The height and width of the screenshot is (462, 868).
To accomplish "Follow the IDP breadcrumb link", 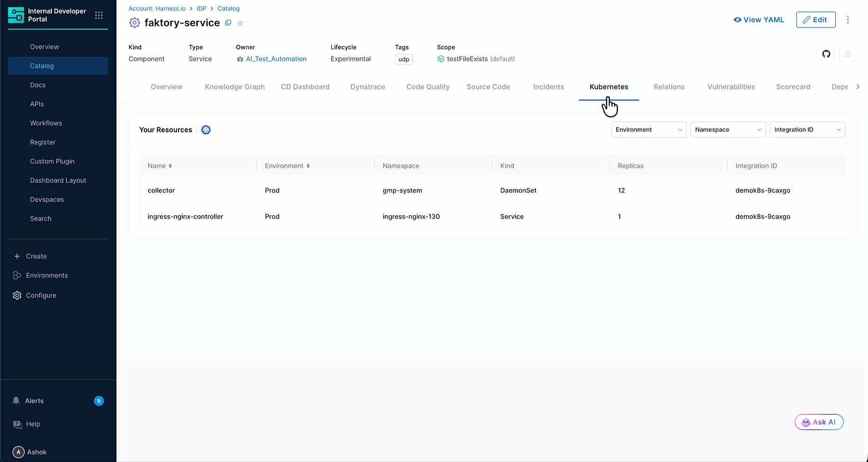I will [x=201, y=9].
